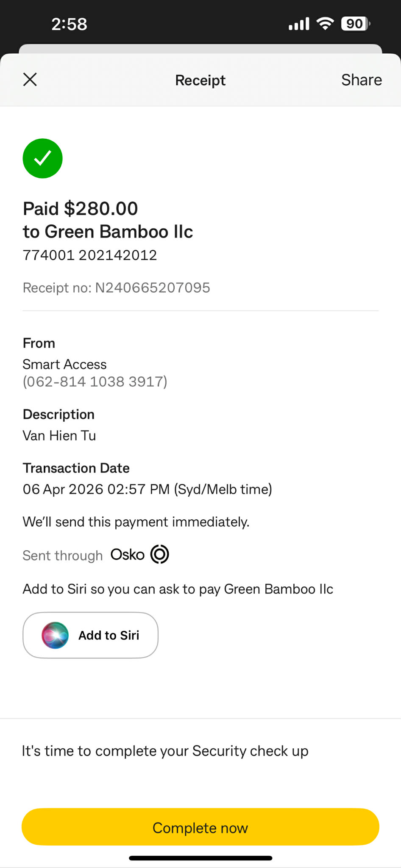This screenshot has width=401, height=868.
Task: Tap the yellow Complete now button
Action: point(200,827)
